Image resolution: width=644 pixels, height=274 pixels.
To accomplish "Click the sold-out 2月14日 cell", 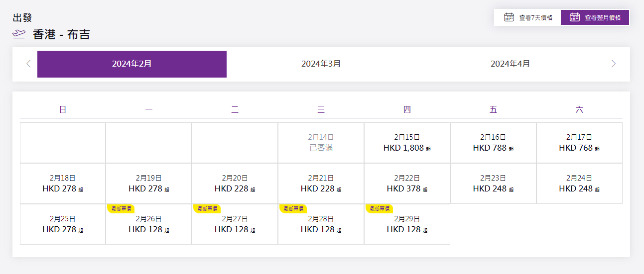I will click(321, 143).
